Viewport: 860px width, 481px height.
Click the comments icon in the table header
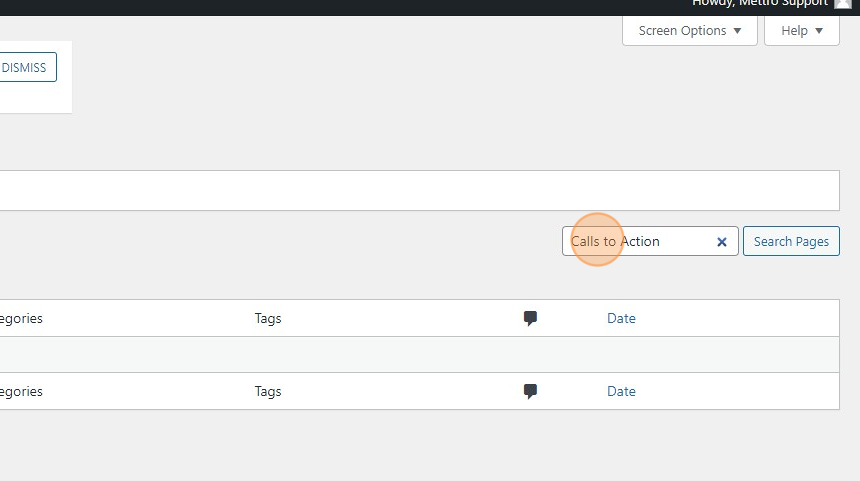[x=530, y=319]
